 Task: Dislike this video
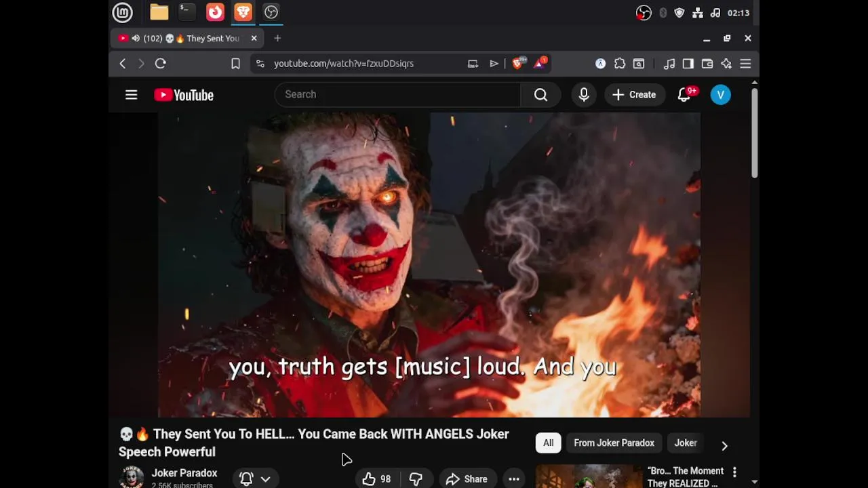point(416,479)
